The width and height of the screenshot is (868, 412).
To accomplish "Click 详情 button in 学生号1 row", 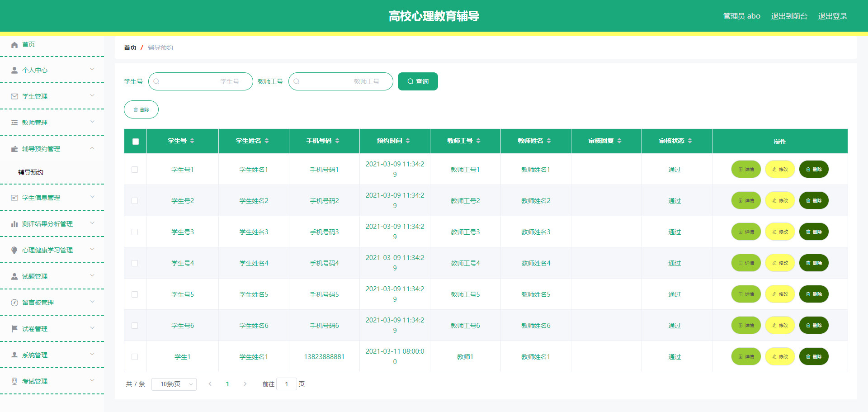I will pyautogui.click(x=746, y=169).
